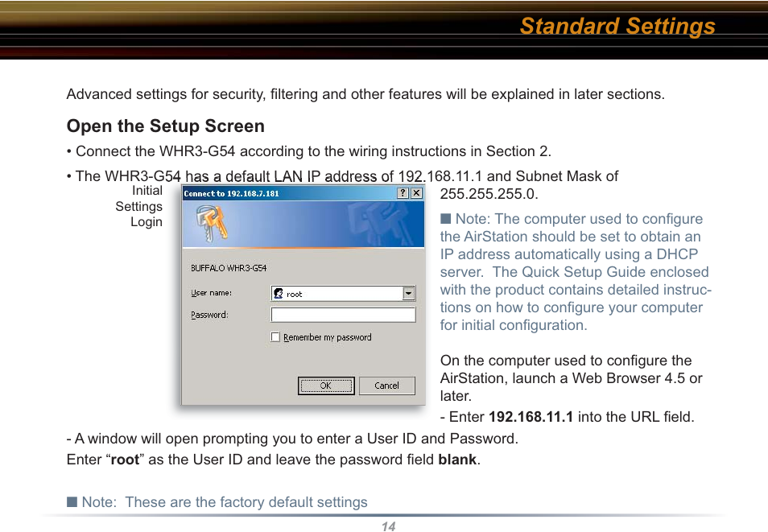Screen dimensions: 768x532
Task: Click Cancel in the login dialog
Action: point(387,386)
